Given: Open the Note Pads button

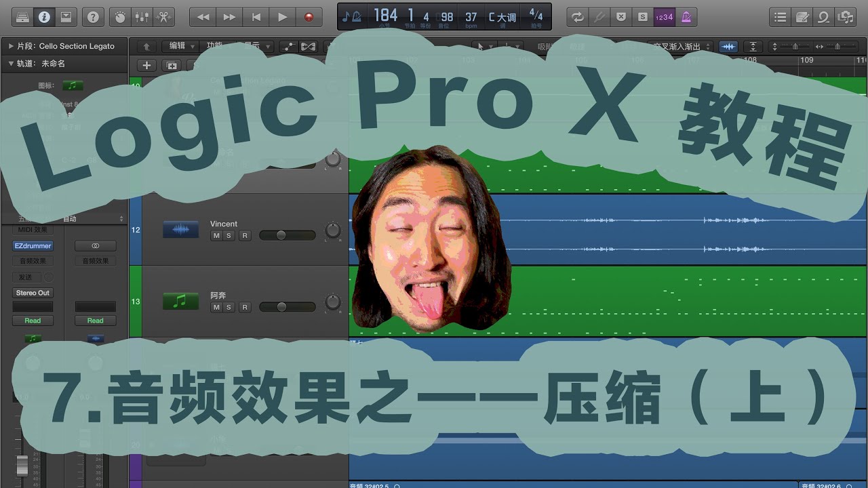Looking at the screenshot, I should pos(803,17).
